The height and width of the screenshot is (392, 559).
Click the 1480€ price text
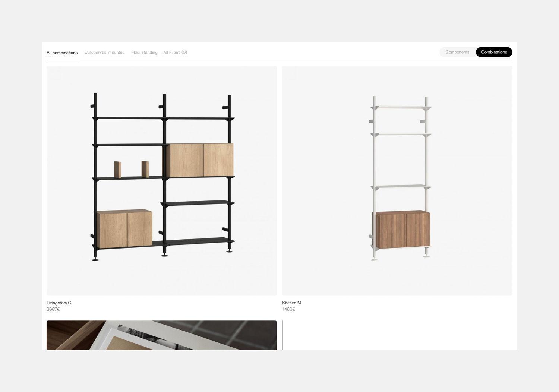point(288,309)
